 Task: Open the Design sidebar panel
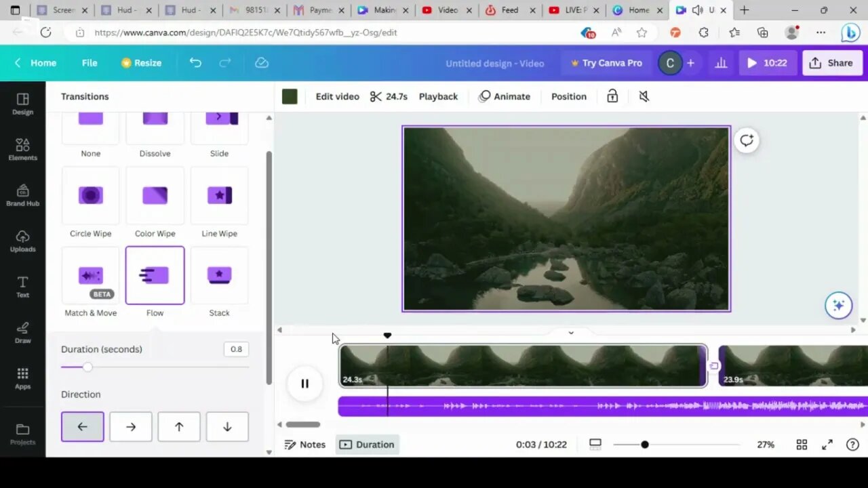pyautogui.click(x=22, y=104)
